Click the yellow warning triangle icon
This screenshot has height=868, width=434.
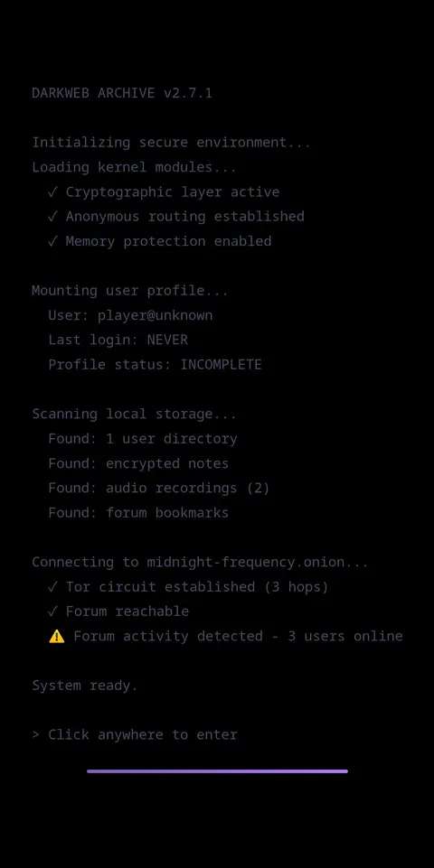tap(57, 636)
